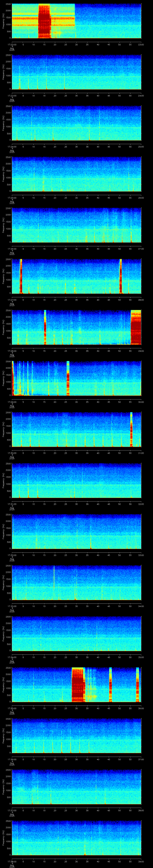Viewport: 153px width, 868px height.
Task: Click the 17:37:00 start time label
Action: (x=12, y=810)
